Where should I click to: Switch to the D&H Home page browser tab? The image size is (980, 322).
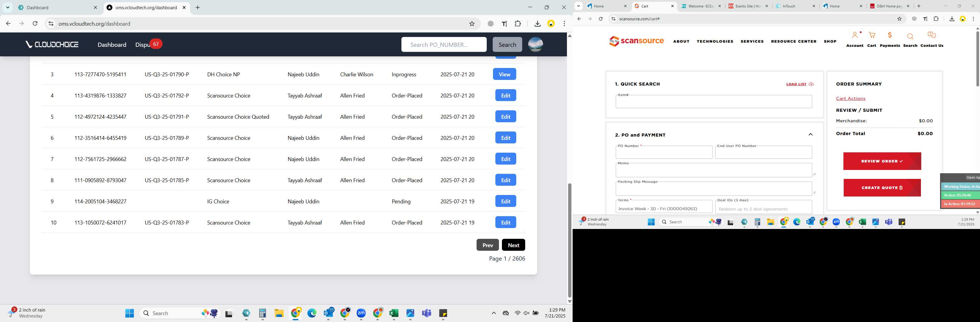[x=890, y=6]
